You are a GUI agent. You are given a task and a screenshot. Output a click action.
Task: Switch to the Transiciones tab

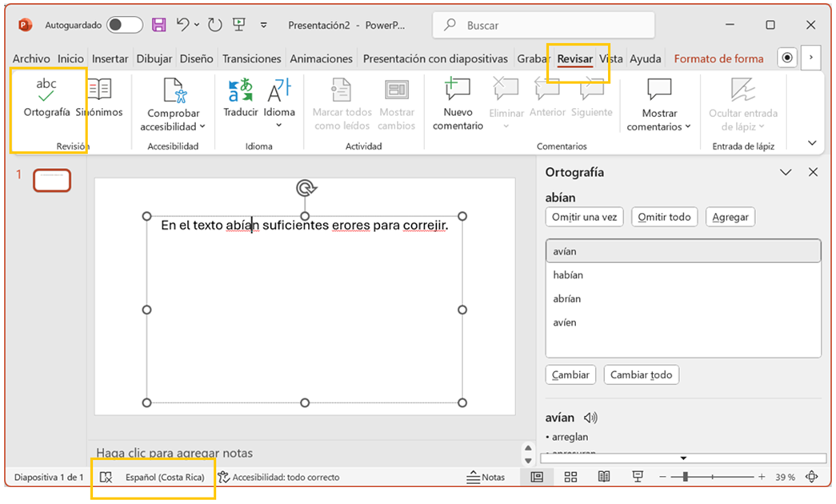tap(251, 58)
